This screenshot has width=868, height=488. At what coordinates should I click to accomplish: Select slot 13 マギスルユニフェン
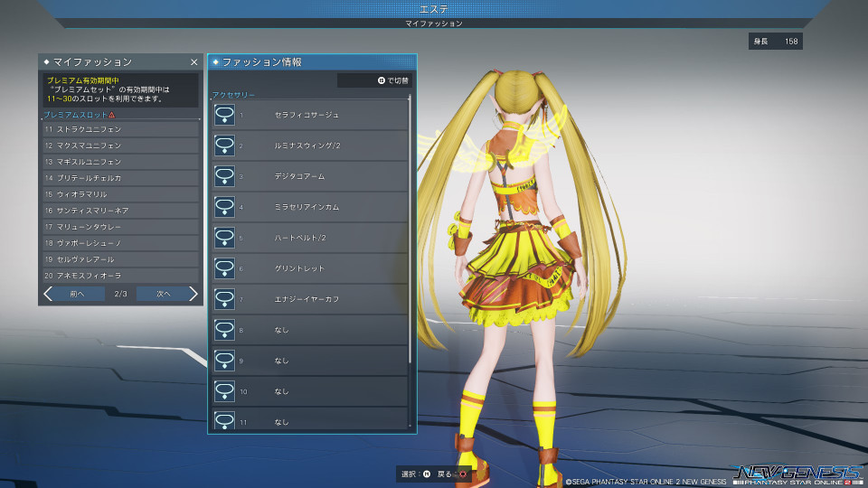point(120,162)
